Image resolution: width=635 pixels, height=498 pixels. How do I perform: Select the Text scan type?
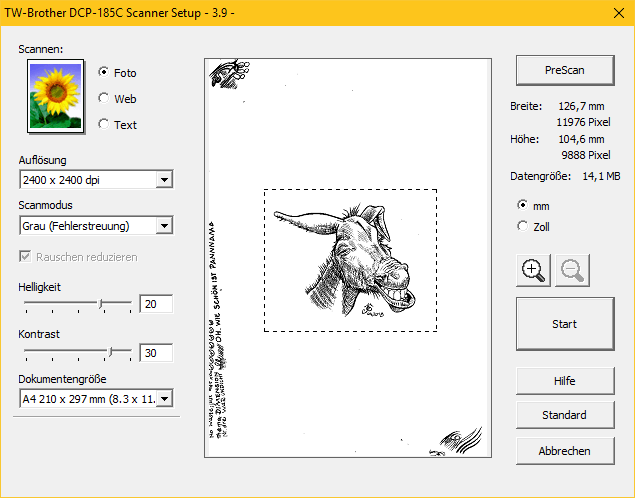coord(104,125)
